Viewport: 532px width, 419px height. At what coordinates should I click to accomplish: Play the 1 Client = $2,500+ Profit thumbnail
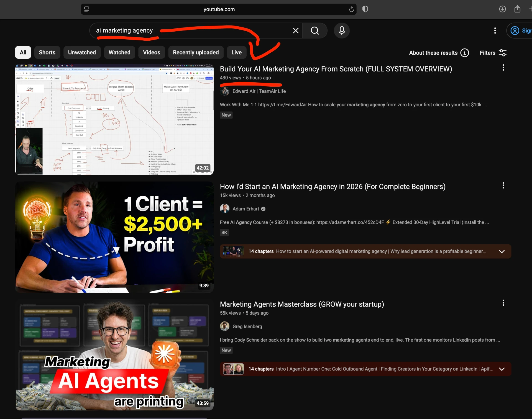click(114, 237)
